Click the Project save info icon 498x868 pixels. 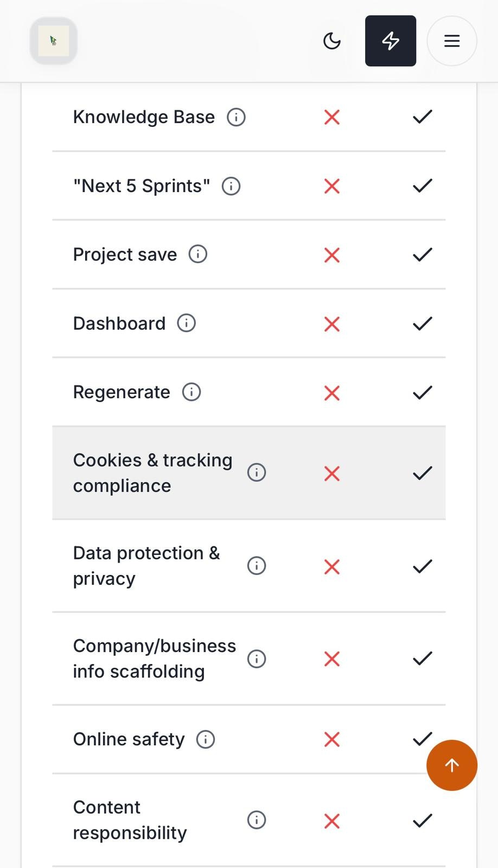coord(198,254)
